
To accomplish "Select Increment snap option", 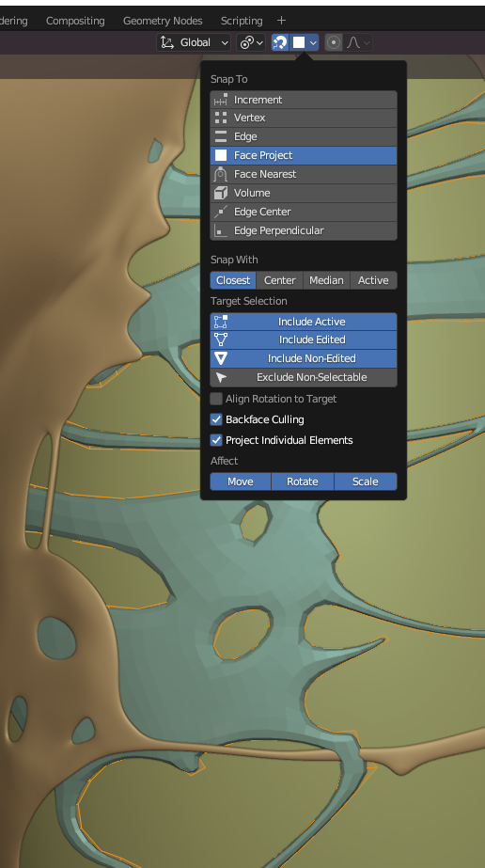I will click(x=304, y=100).
